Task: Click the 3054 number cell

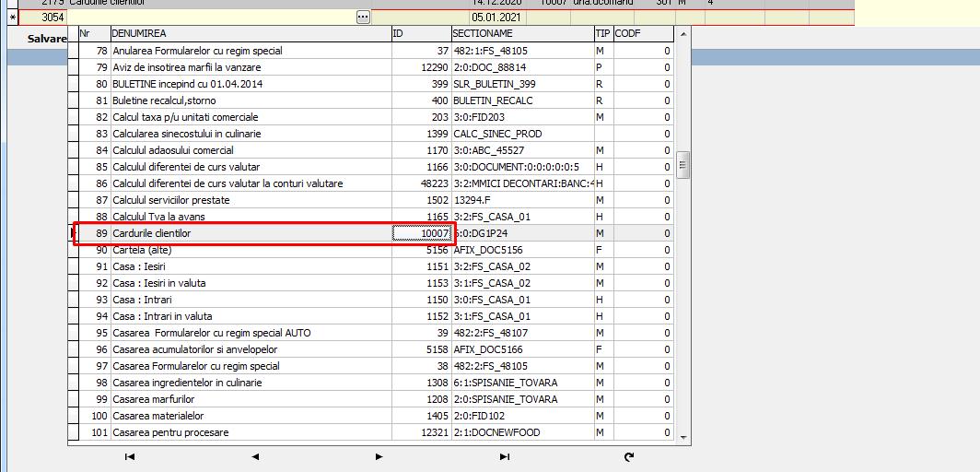Action: point(43,18)
